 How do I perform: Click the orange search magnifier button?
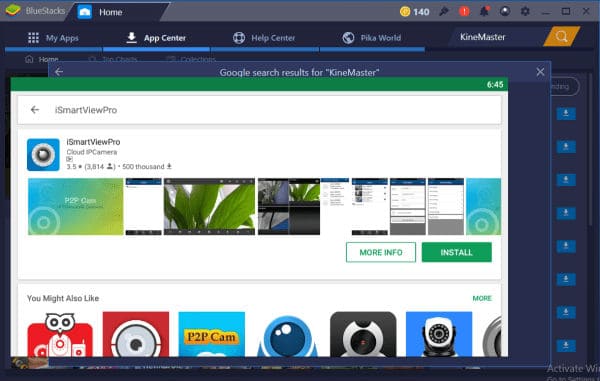click(561, 37)
